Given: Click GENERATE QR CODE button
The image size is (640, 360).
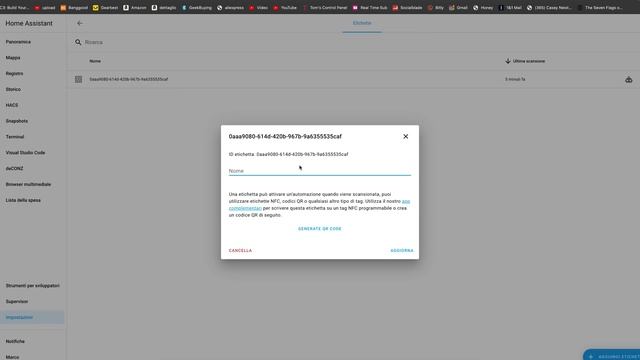Looking at the screenshot, I should (320, 229).
